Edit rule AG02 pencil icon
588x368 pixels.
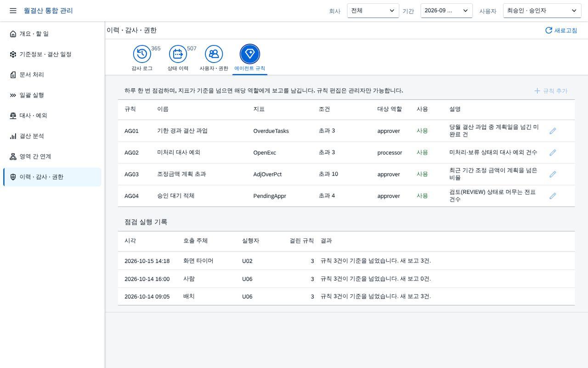click(553, 153)
